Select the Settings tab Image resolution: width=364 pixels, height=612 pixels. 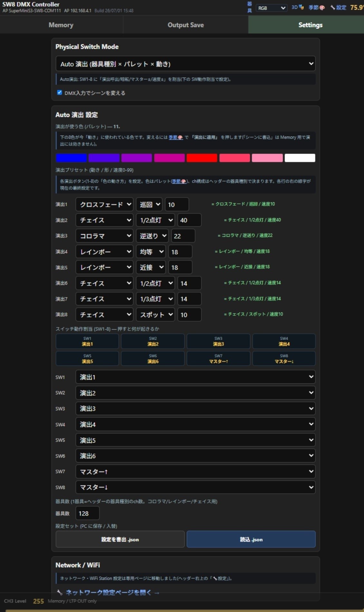(x=306, y=25)
